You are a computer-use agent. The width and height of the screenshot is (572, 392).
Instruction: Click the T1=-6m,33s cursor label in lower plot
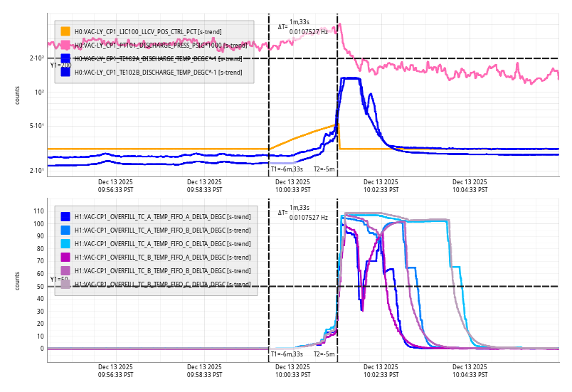pyautogui.click(x=287, y=354)
